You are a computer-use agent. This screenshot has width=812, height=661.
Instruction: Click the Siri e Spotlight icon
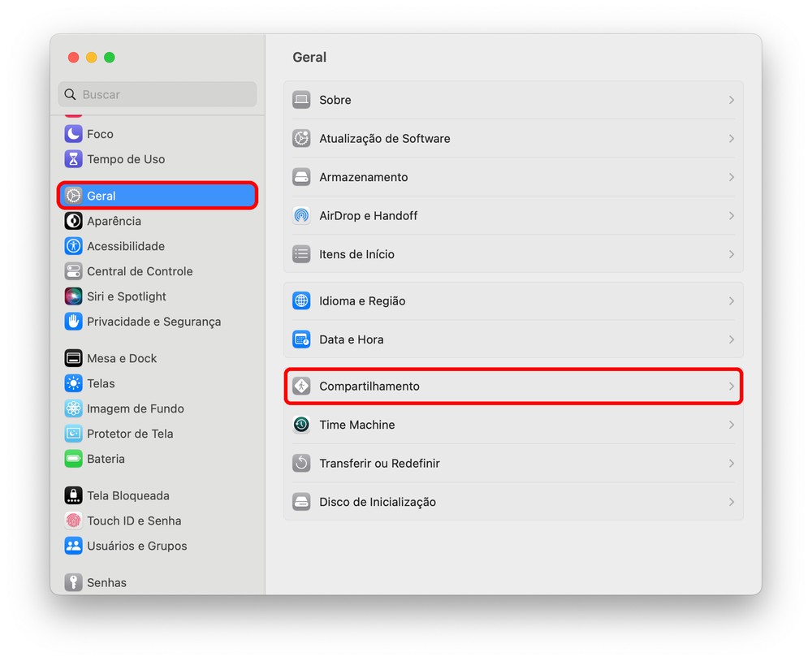[74, 296]
